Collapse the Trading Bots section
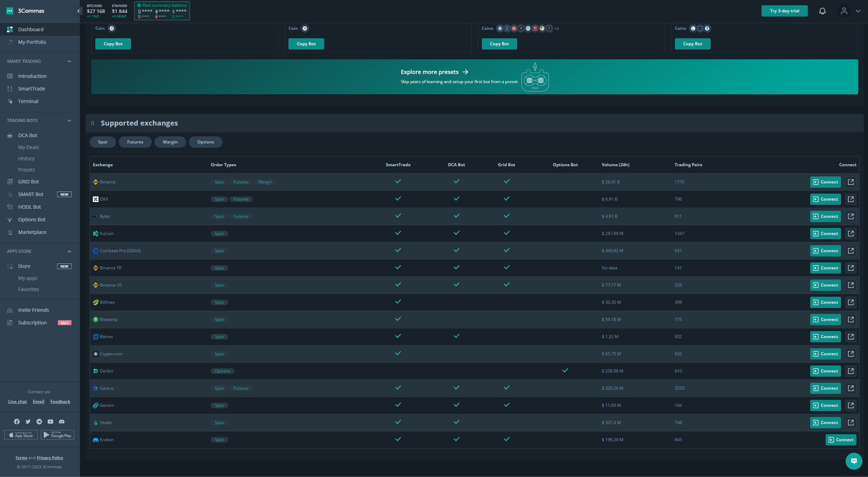Screen dimensions: 868x477 point(69,121)
